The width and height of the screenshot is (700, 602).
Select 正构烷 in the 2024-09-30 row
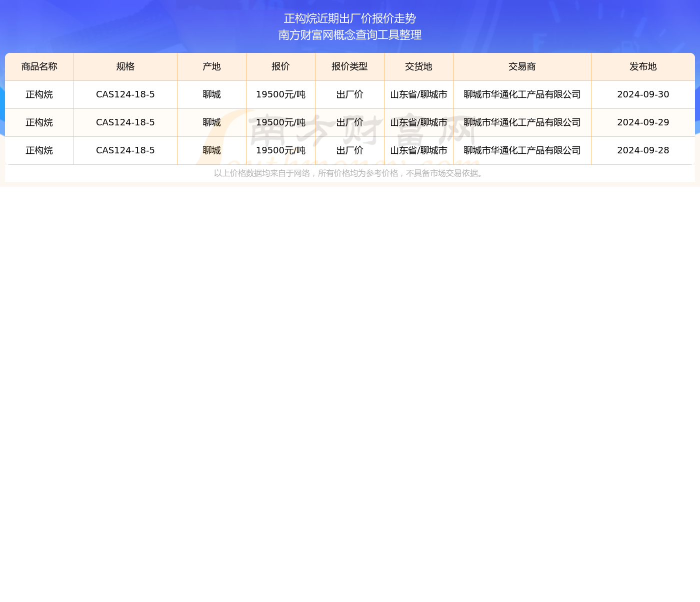(39, 95)
